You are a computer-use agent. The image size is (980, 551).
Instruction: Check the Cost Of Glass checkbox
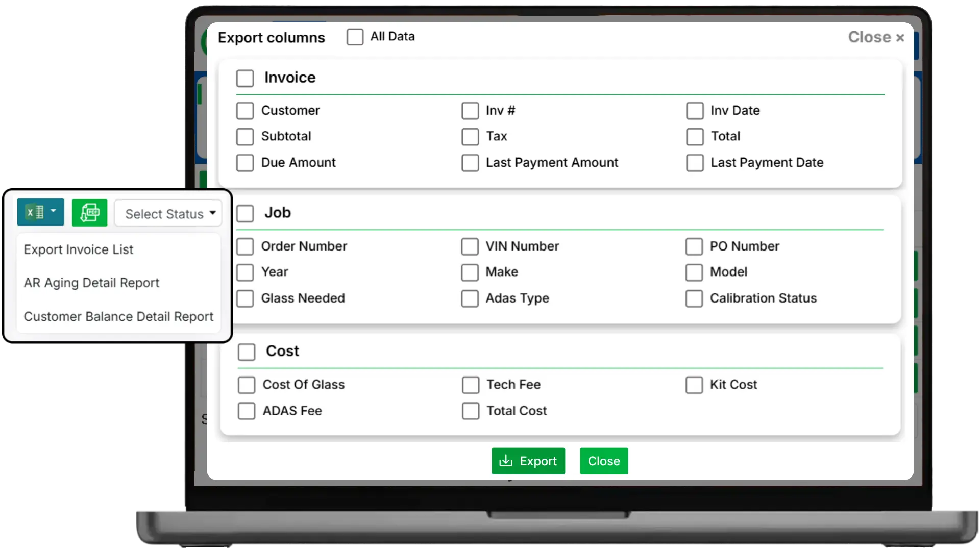click(247, 385)
